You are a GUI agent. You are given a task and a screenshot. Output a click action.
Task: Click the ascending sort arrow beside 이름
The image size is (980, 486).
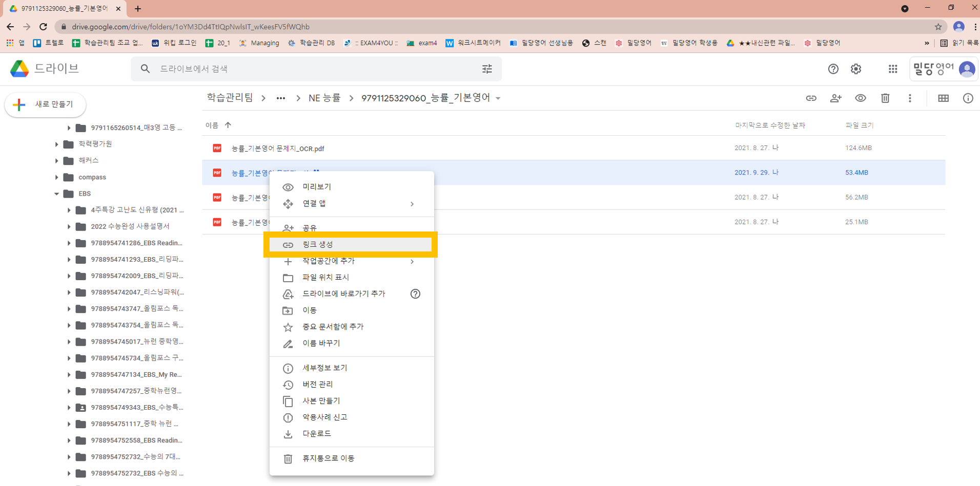[228, 125]
